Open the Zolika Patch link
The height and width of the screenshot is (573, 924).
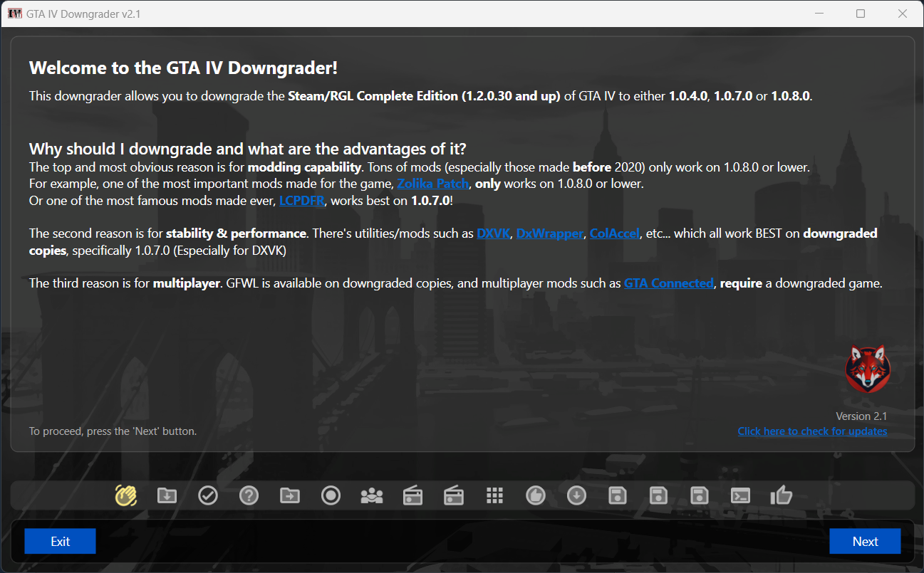tap(433, 184)
